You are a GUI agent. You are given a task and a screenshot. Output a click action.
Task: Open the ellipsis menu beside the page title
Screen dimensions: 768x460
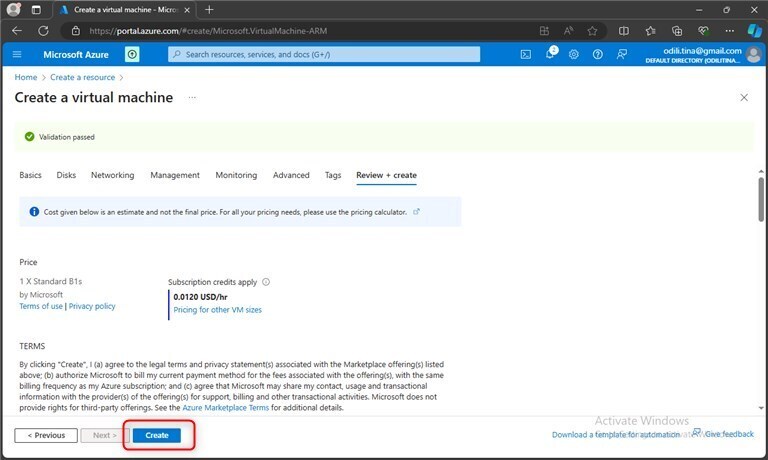tap(192, 98)
